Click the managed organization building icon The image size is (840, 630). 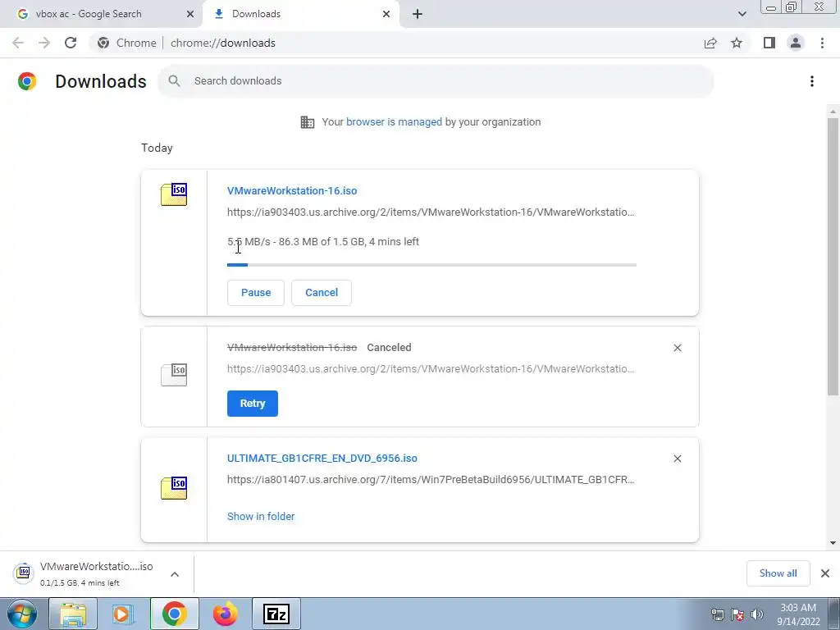point(308,122)
